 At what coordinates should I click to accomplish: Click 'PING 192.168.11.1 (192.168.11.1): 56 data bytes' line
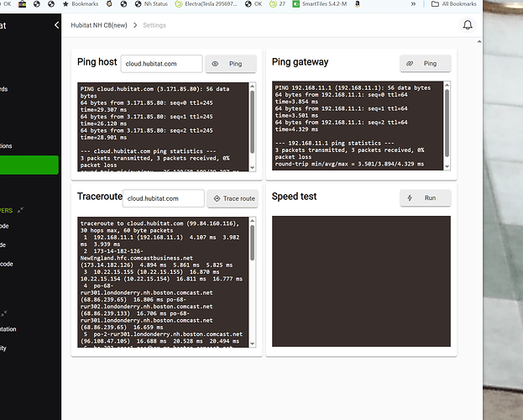pyautogui.click(x=353, y=88)
